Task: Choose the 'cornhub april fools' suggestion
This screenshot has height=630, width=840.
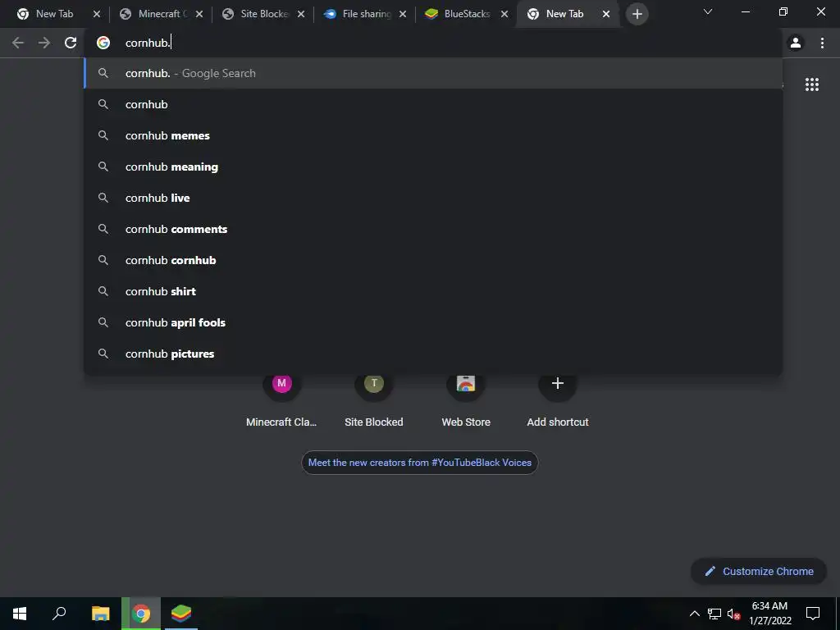Action: coord(433,322)
